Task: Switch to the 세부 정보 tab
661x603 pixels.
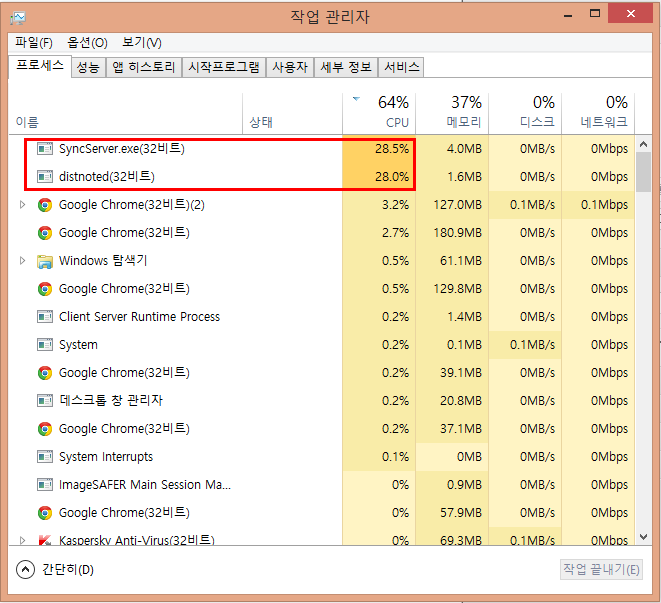Action: (x=346, y=67)
